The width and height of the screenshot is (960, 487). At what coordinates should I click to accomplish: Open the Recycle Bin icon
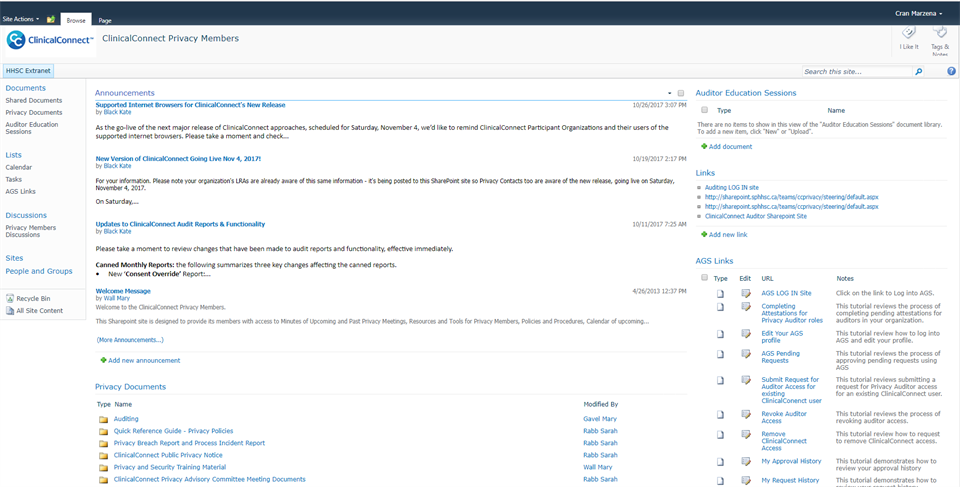click(x=10, y=298)
